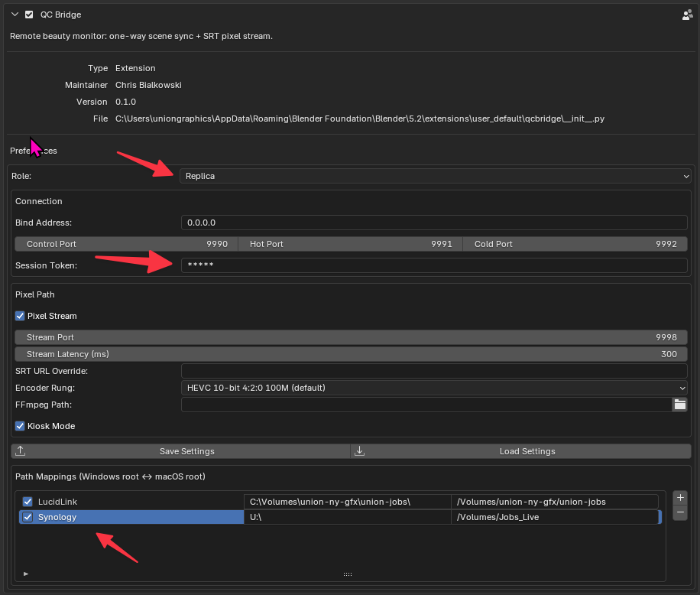This screenshot has height=595, width=700.
Task: Uncheck Kiosk Mode
Action: 20,426
